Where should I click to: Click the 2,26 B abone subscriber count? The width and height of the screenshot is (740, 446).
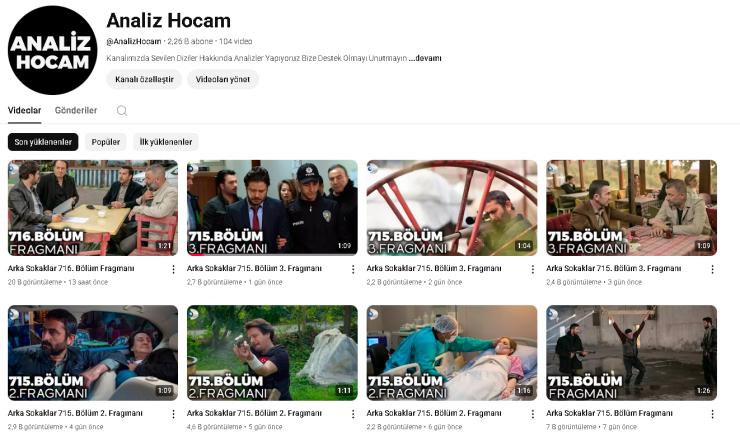[190, 42]
